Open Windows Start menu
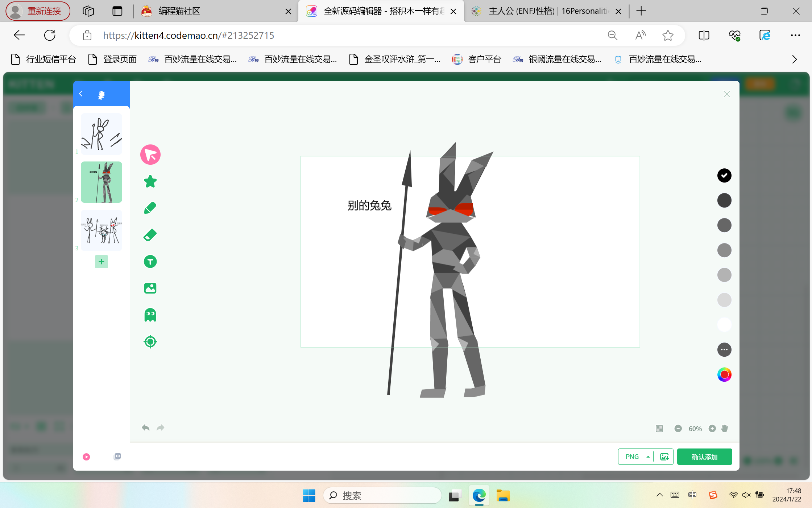Image resolution: width=812 pixels, height=508 pixels. point(309,496)
